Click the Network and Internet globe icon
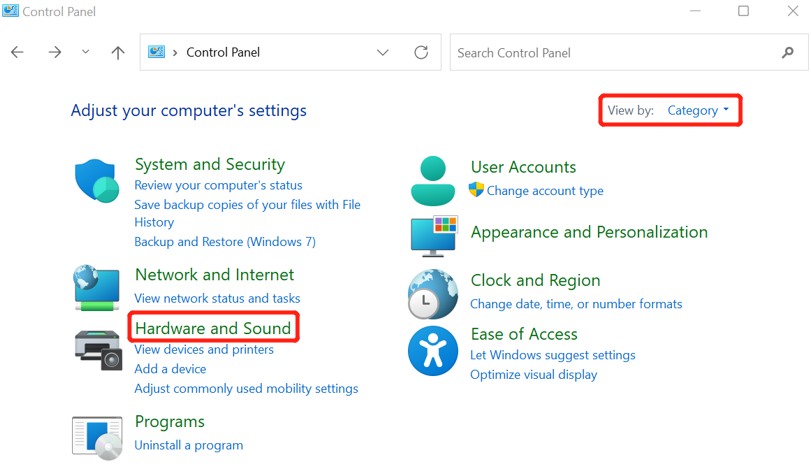Image resolution: width=811 pixels, height=472 pixels. pos(97,287)
